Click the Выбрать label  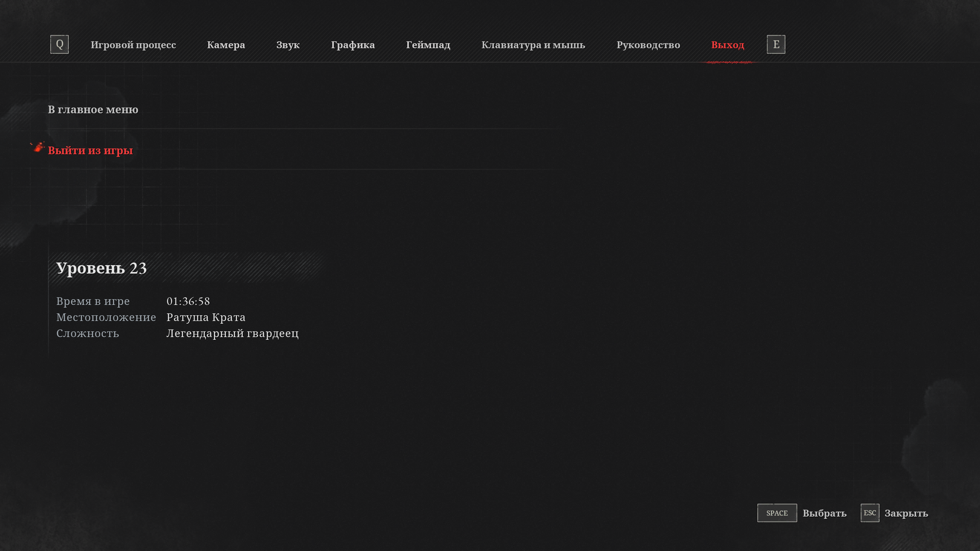824,513
